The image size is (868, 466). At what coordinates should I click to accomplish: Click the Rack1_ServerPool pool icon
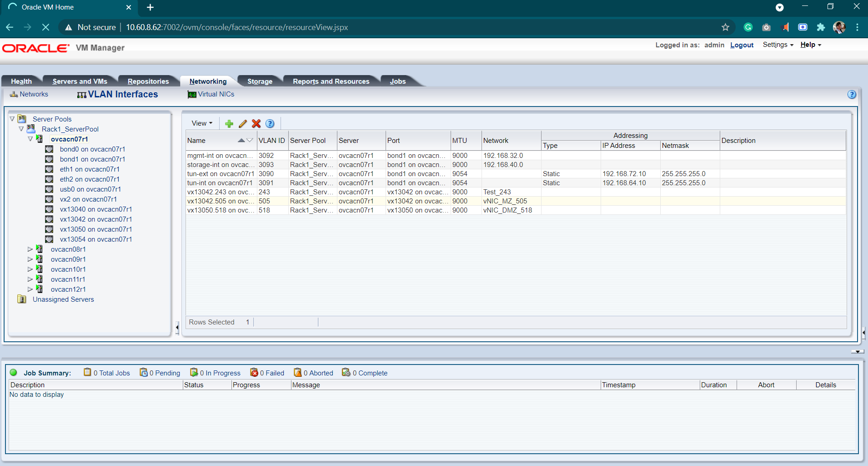coord(31,129)
